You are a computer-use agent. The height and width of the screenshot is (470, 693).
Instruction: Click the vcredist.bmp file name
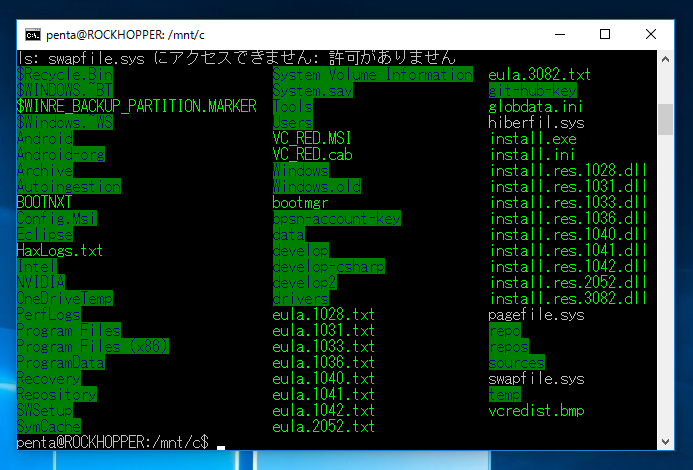tap(537, 410)
